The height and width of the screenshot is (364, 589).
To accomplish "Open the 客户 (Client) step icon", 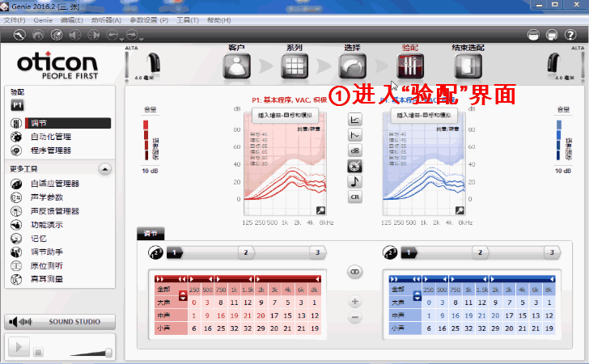I will pyautogui.click(x=236, y=66).
